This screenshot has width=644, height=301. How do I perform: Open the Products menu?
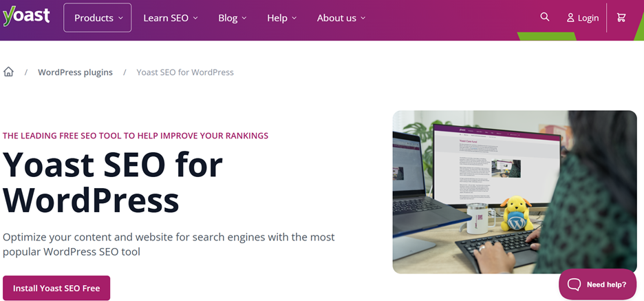(97, 18)
